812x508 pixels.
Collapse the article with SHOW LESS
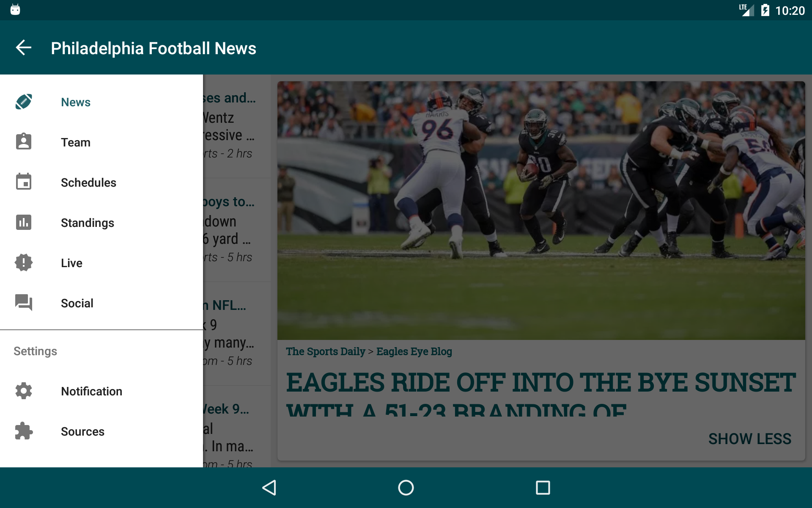(749, 439)
